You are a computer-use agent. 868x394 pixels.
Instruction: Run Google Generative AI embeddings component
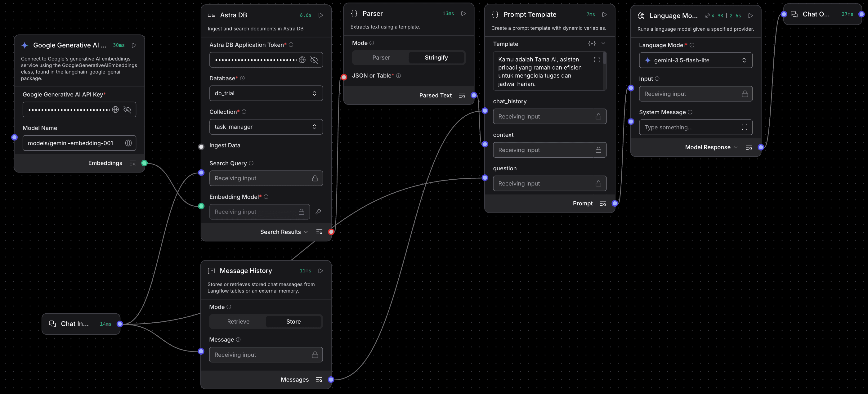(134, 45)
